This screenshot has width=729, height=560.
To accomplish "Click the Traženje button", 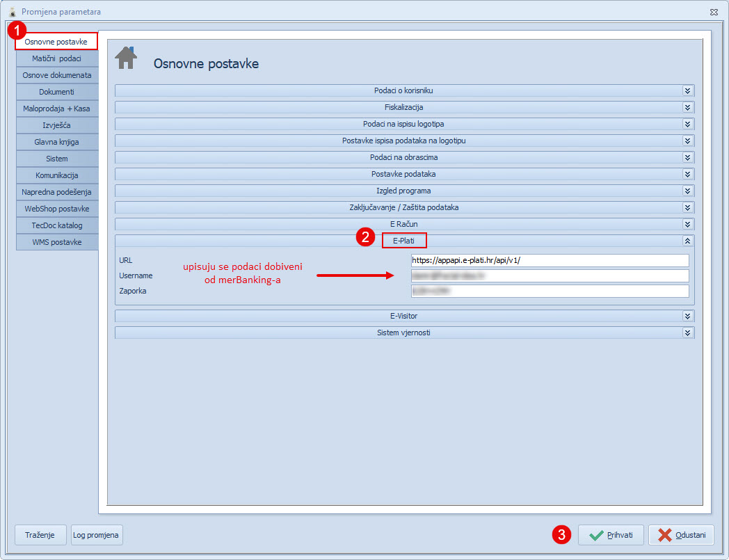I will 40,535.
